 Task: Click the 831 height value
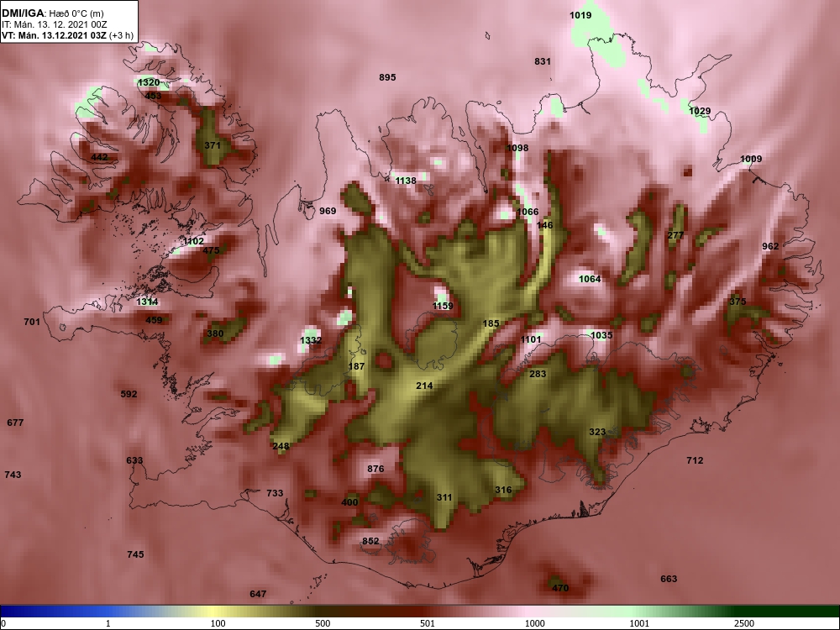pyautogui.click(x=542, y=61)
